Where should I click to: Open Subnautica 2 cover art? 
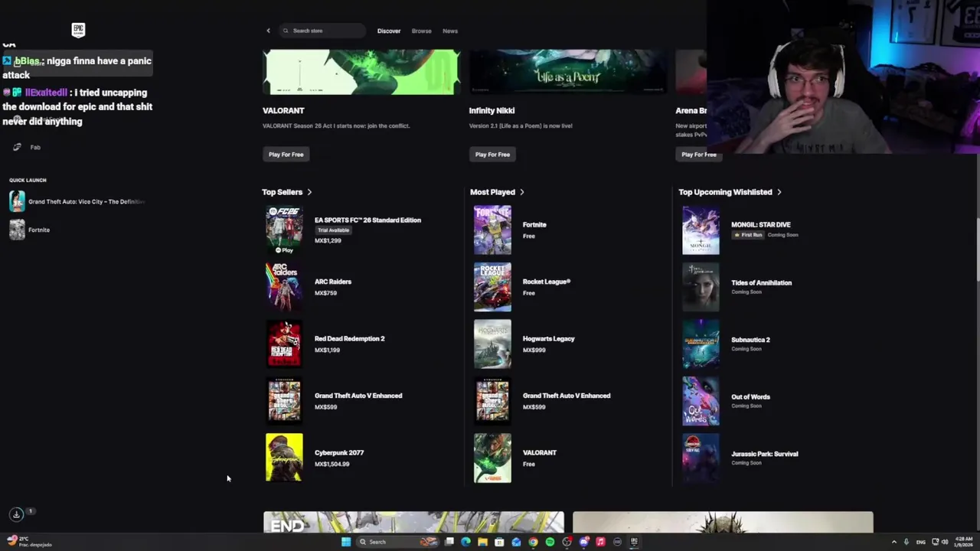click(x=701, y=344)
